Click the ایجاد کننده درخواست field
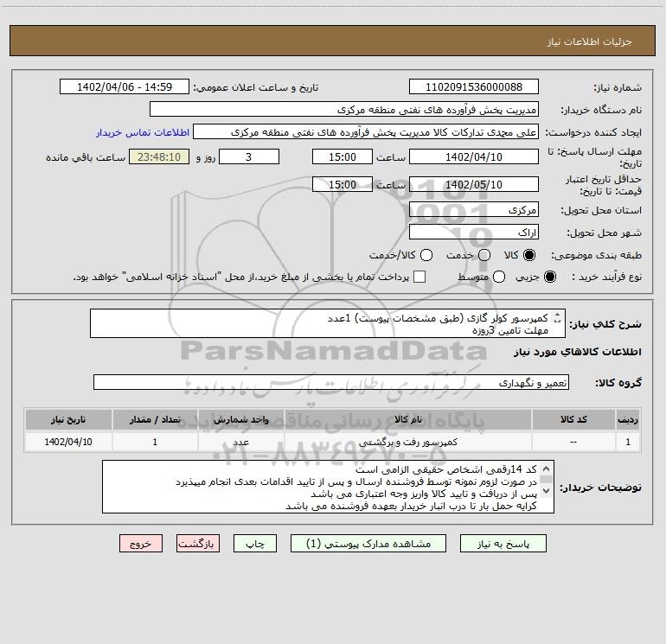Screen dimensions: 666x644 pos(366,131)
